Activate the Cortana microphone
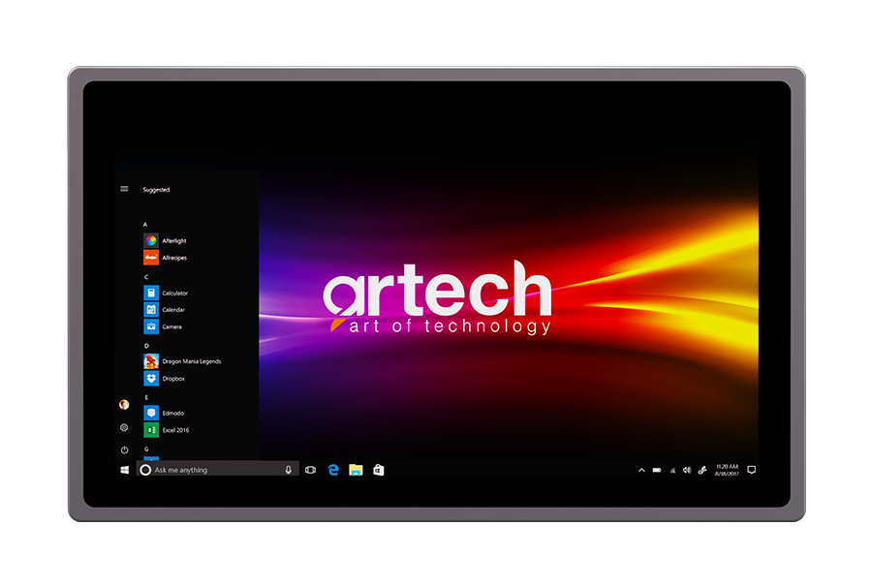 pos(288,470)
